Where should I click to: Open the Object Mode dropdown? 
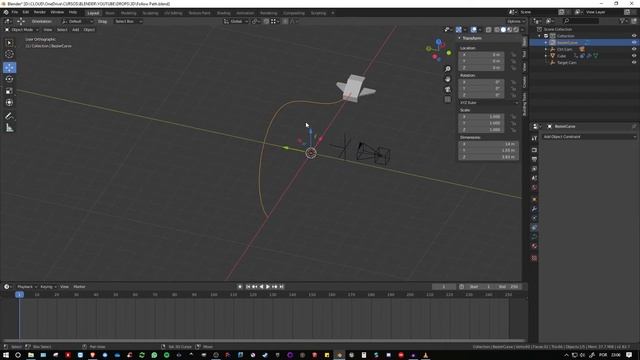tap(22, 29)
